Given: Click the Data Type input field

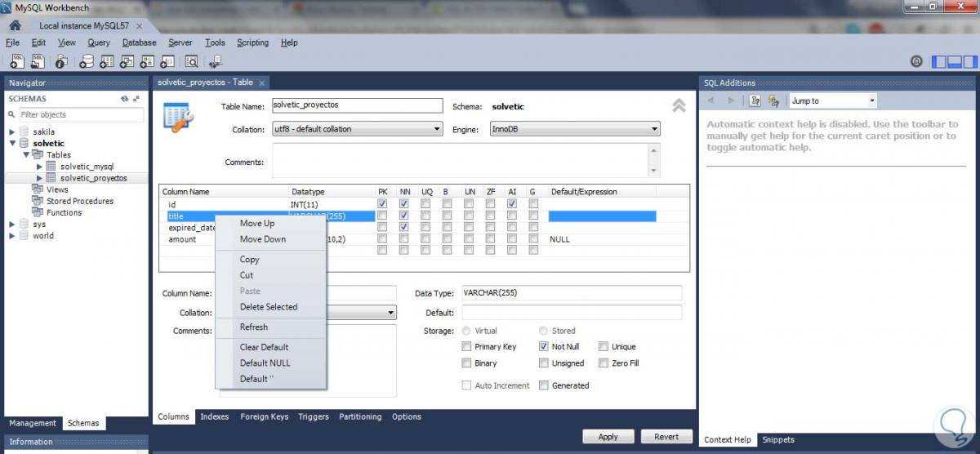Looking at the screenshot, I should (x=571, y=292).
